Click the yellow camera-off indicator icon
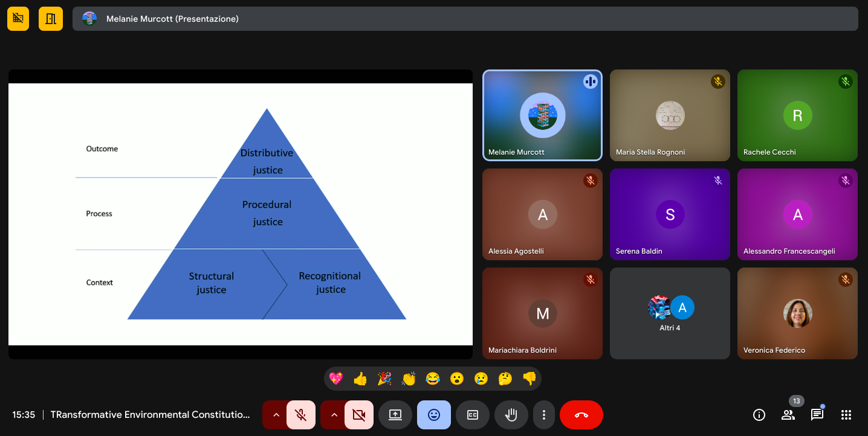The image size is (868, 436). point(18,19)
